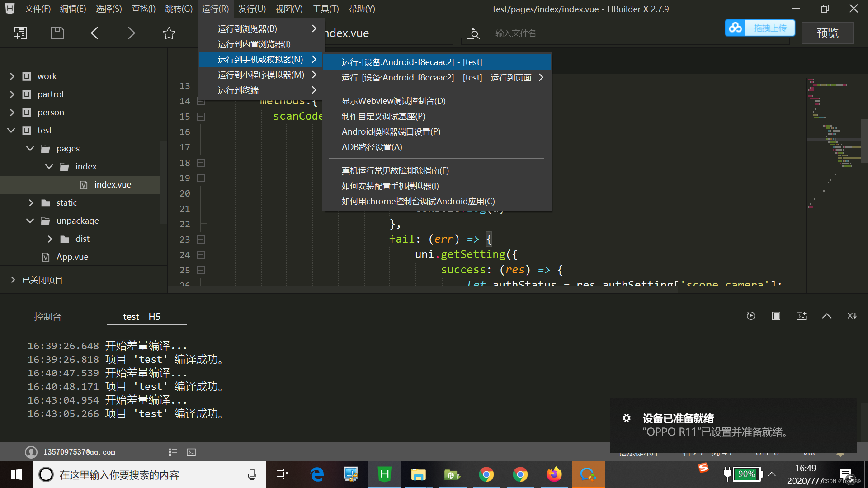Toggle code fold marker on line 23
868x488 pixels.
click(201, 239)
